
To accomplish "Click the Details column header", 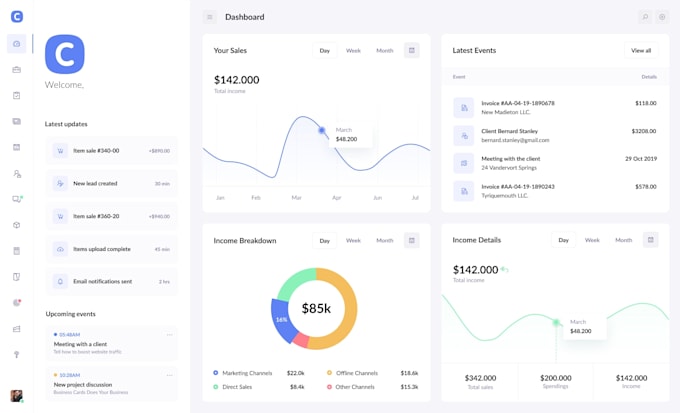I will [x=649, y=77].
